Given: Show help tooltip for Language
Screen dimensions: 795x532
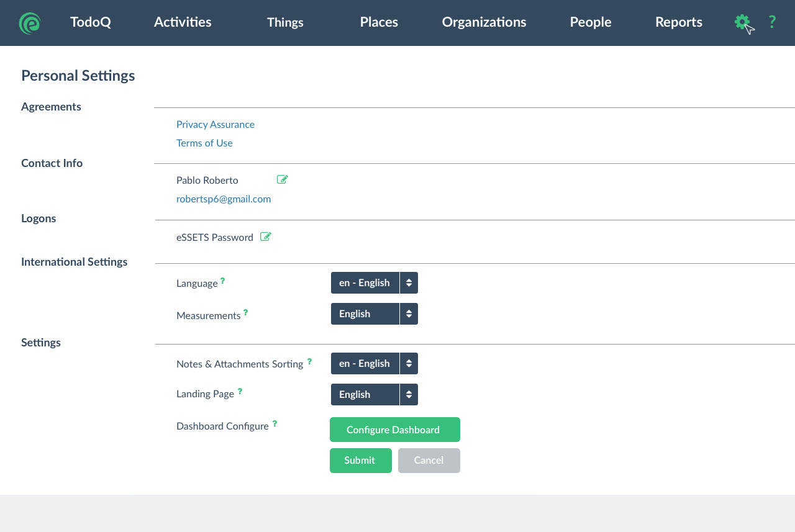Looking at the screenshot, I should [223, 281].
